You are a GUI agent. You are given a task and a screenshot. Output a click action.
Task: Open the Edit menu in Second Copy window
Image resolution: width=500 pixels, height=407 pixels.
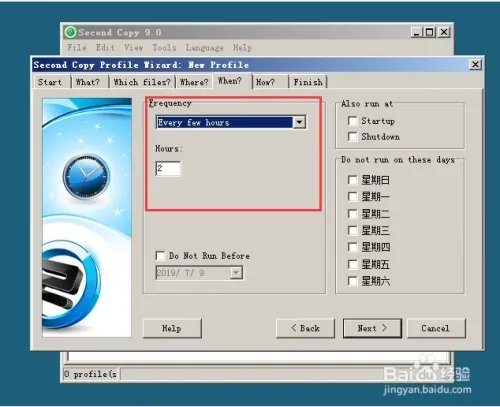105,48
